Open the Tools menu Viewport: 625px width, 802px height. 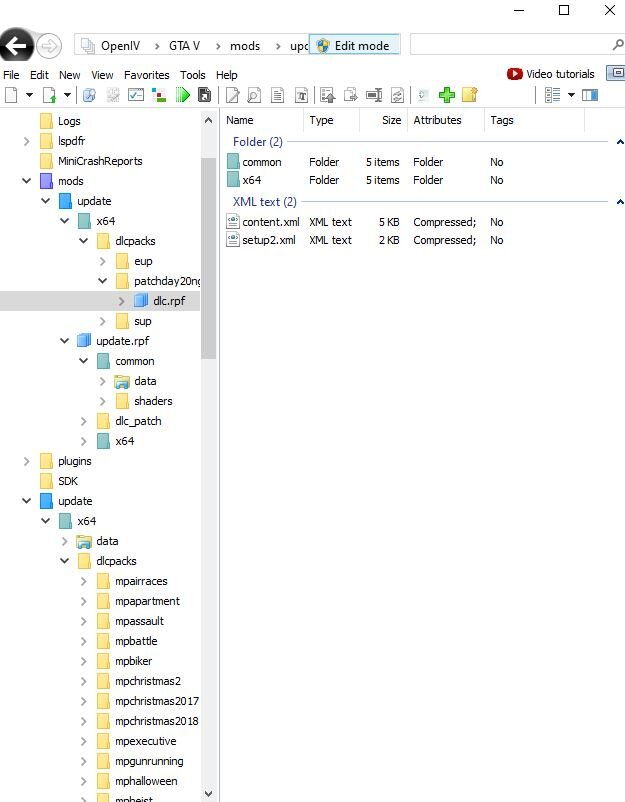click(192, 75)
